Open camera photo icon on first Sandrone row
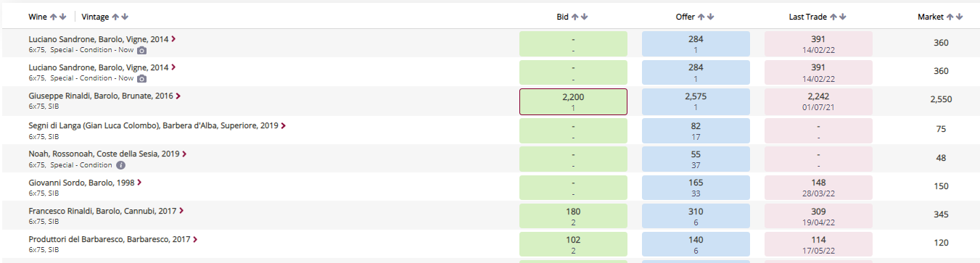This screenshot has width=980, height=263. tap(142, 50)
